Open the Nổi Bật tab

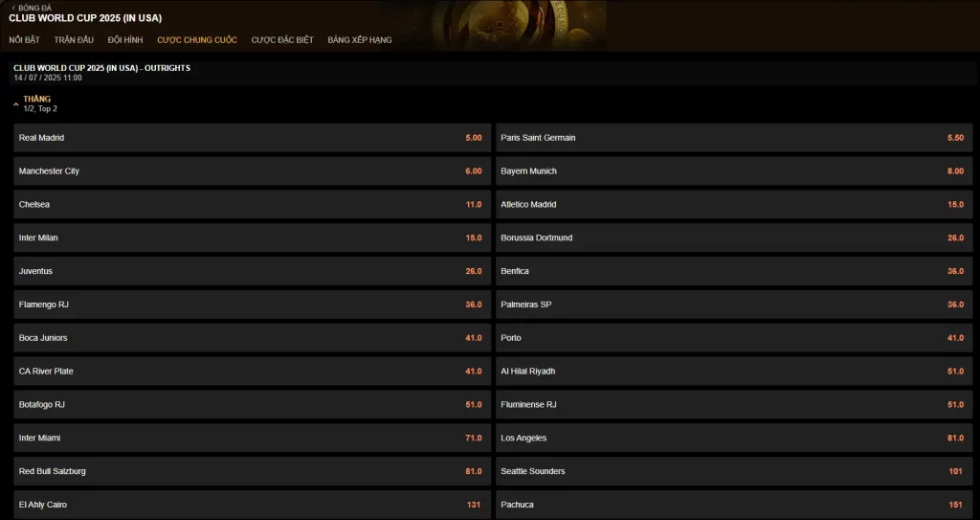point(24,40)
